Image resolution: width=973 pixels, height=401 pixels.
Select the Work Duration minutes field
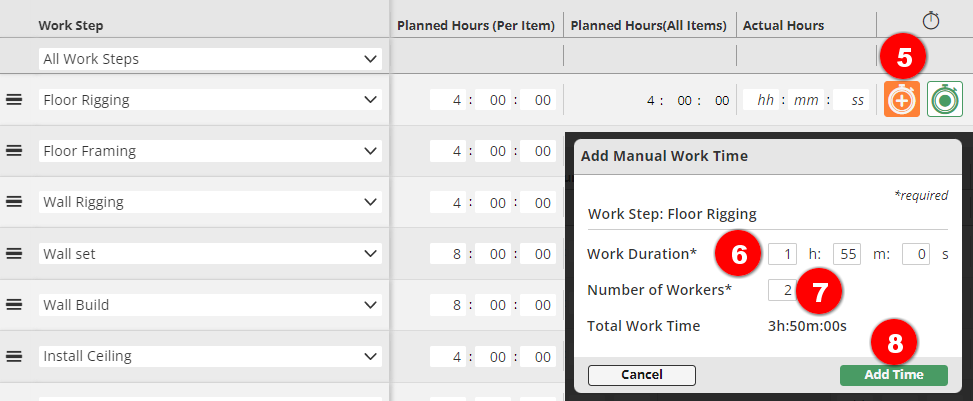pyautogui.click(x=847, y=254)
